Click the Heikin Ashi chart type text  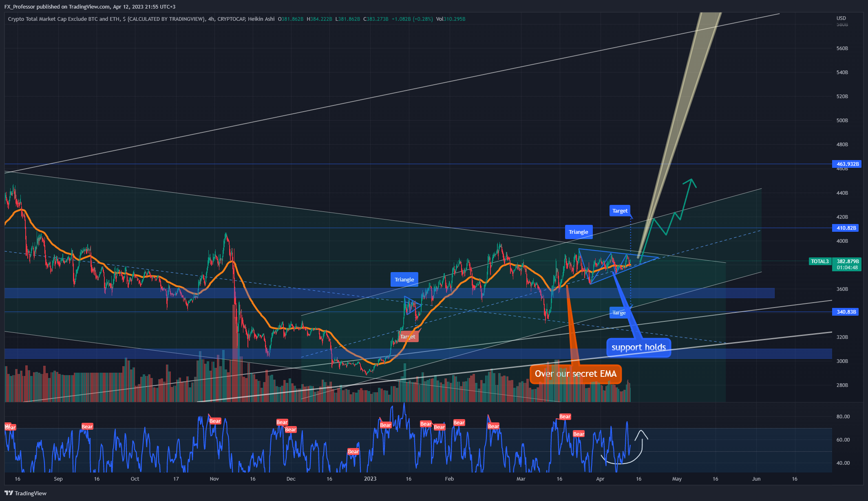261,19
